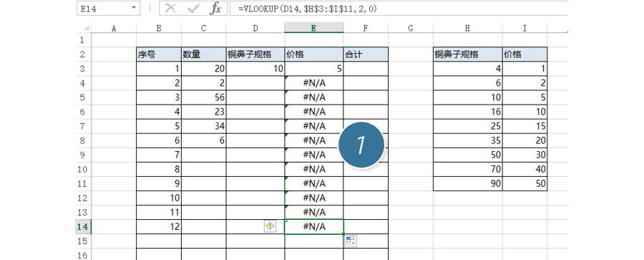Click 价格 header in column E
Screen dimensions: 644x260
coord(314,54)
